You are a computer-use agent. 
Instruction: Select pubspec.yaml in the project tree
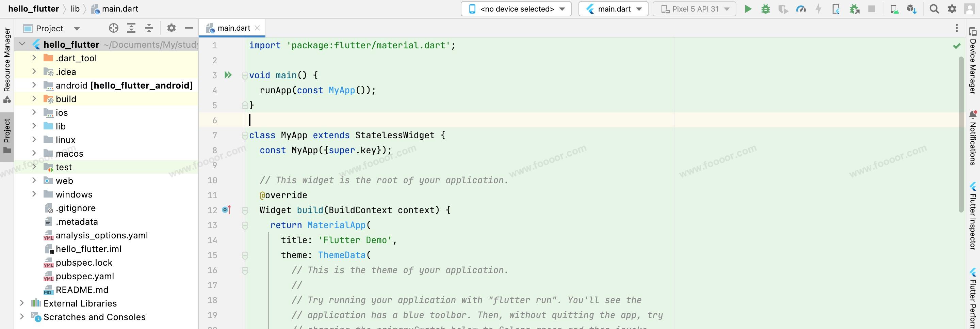(x=84, y=276)
